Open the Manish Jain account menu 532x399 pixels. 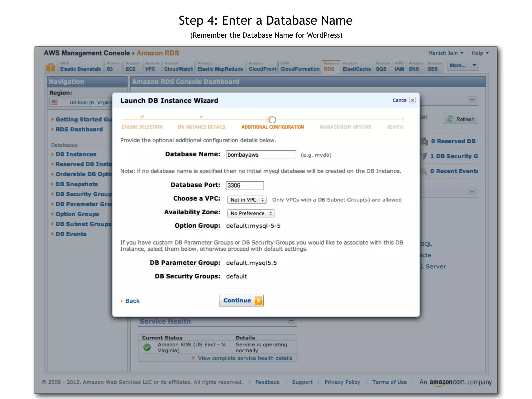pyautogui.click(x=446, y=53)
